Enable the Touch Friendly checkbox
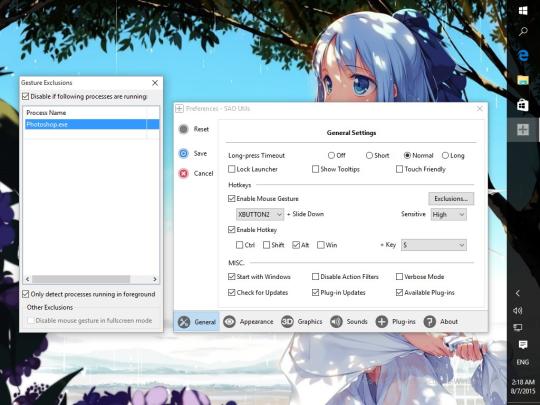Screen dimensions: 540x405 click(x=399, y=169)
